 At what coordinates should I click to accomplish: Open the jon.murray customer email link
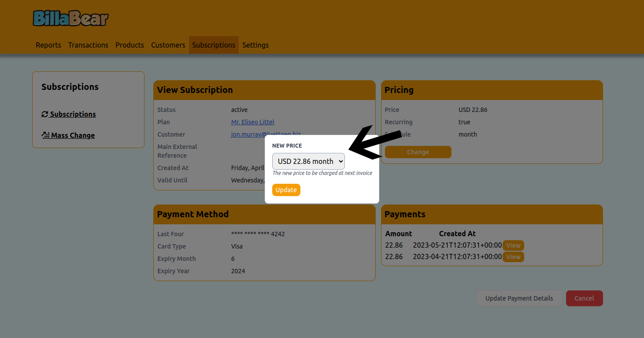(x=266, y=134)
